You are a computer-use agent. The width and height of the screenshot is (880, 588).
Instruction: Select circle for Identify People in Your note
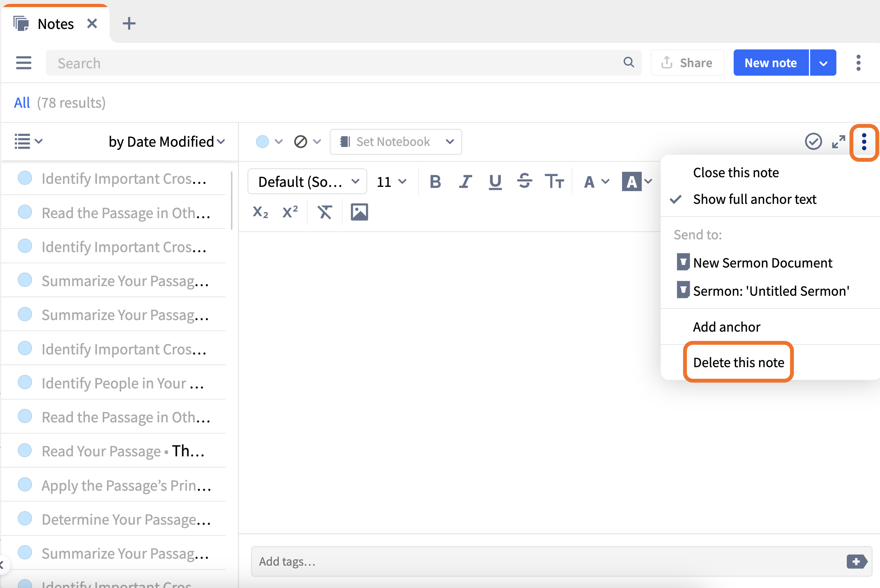[25, 382]
